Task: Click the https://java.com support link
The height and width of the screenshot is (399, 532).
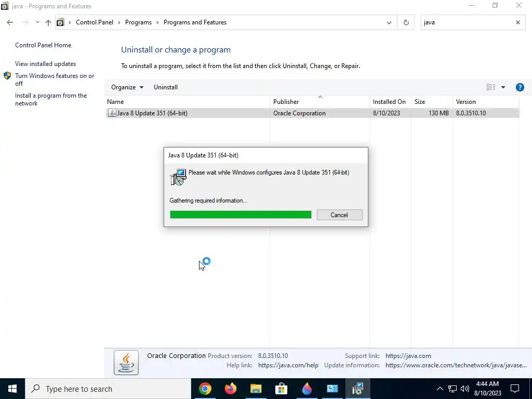Action: (x=408, y=356)
